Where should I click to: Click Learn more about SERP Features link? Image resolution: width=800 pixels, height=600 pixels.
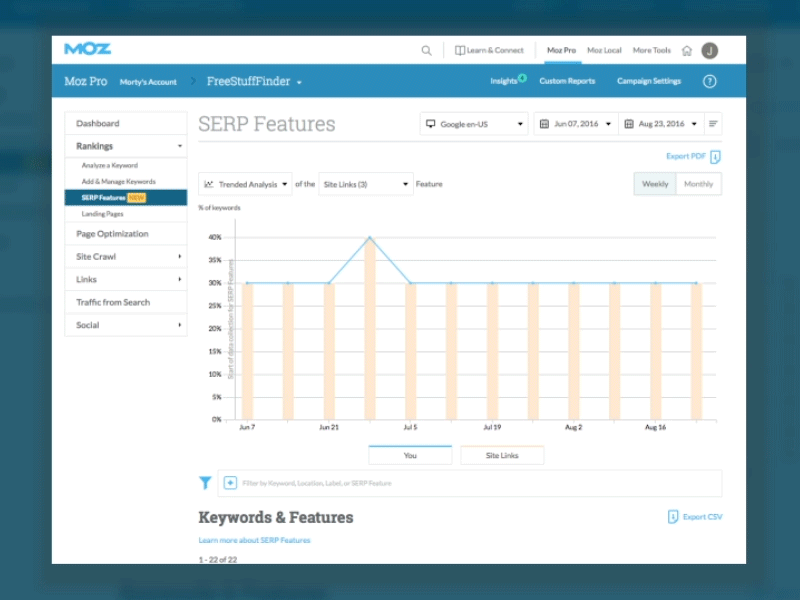(253, 537)
